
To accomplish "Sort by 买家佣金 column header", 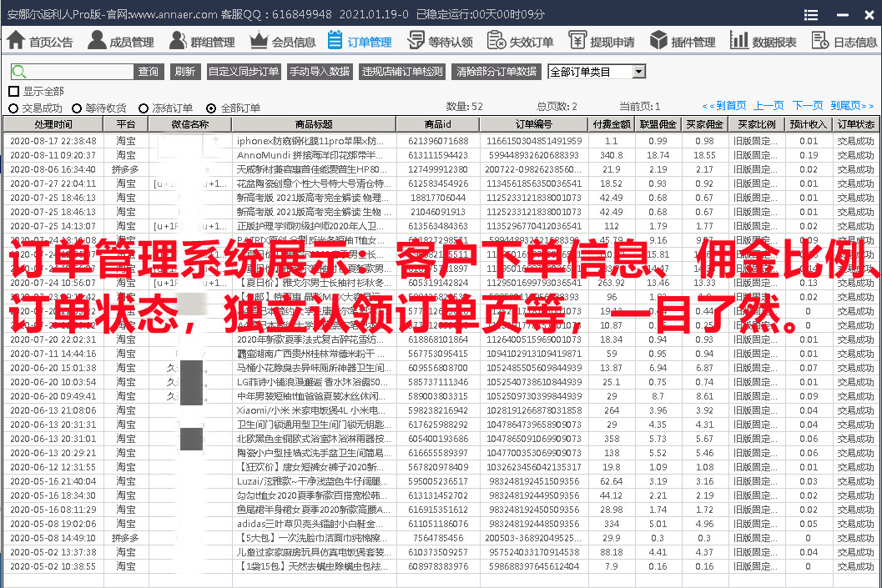I will coord(704,124).
